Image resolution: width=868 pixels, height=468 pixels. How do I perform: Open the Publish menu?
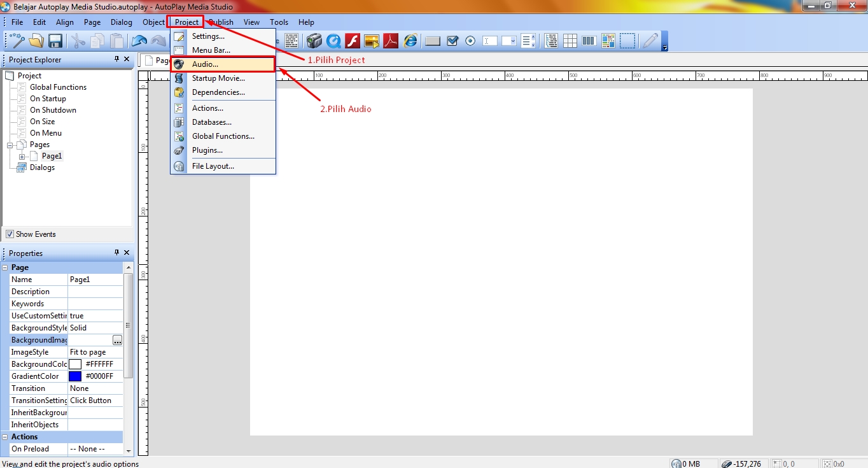tap(221, 22)
